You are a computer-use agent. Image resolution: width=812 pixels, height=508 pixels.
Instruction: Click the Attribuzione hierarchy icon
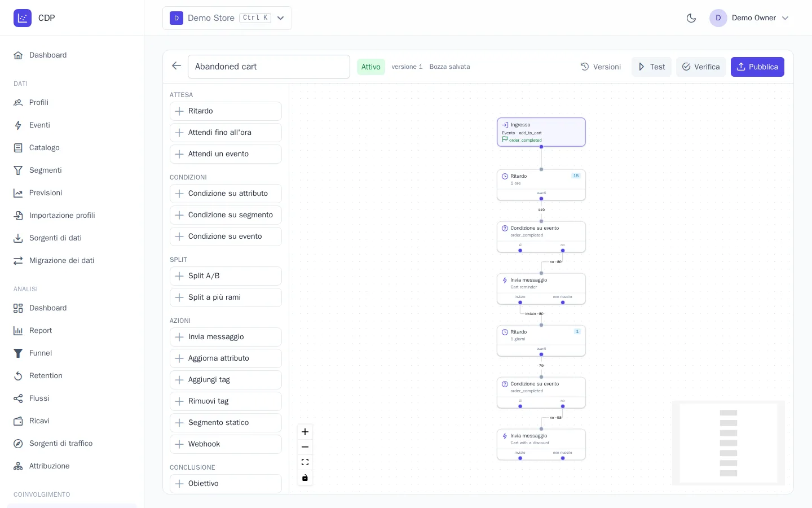pos(18,466)
